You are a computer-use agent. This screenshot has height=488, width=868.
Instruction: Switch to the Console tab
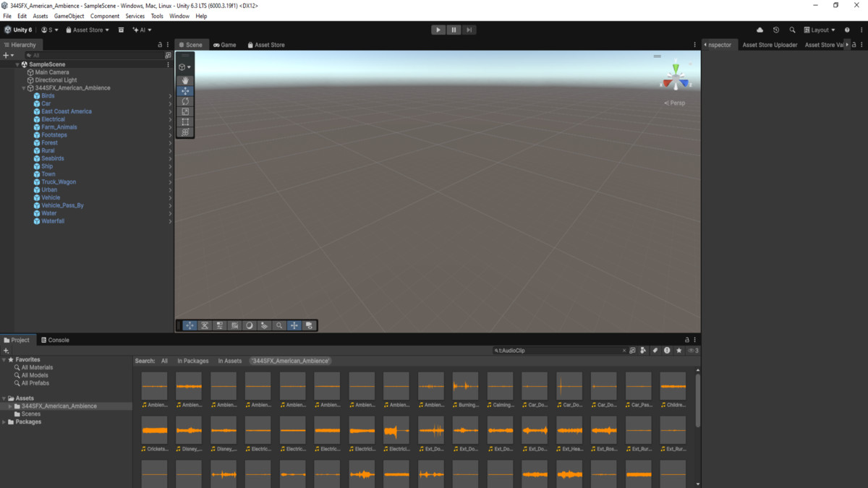55,340
